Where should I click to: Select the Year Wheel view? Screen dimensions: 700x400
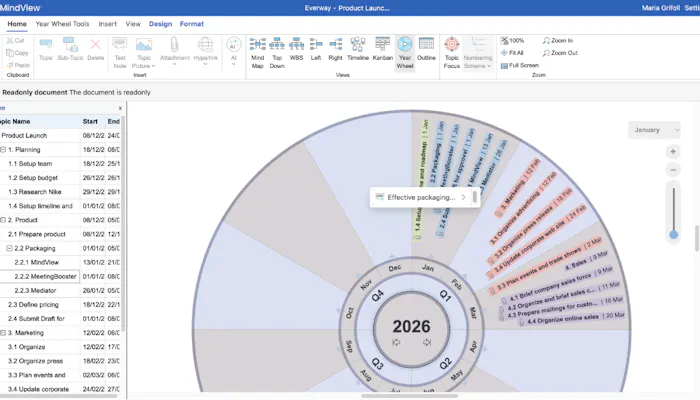click(x=405, y=53)
